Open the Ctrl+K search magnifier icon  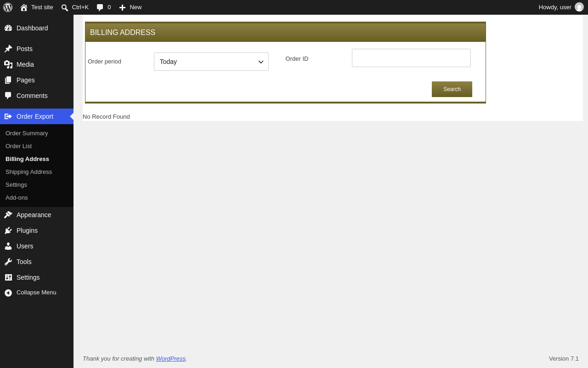coord(65,7)
